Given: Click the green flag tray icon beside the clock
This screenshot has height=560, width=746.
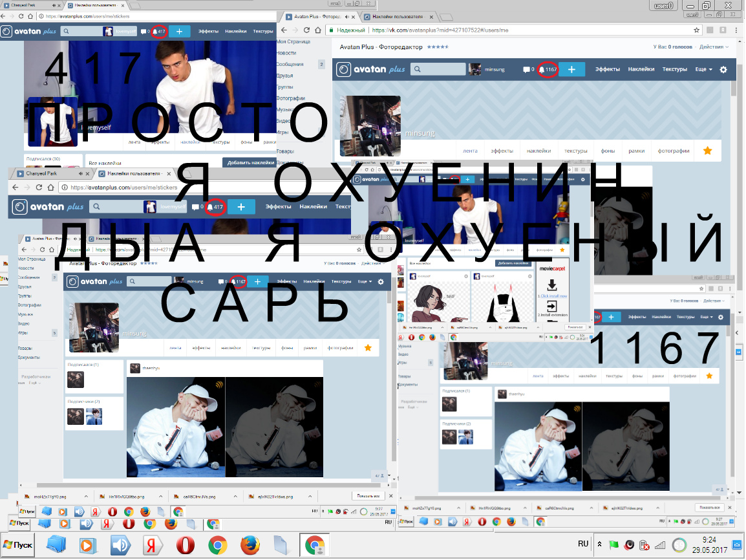Looking at the screenshot, I should 613,544.
